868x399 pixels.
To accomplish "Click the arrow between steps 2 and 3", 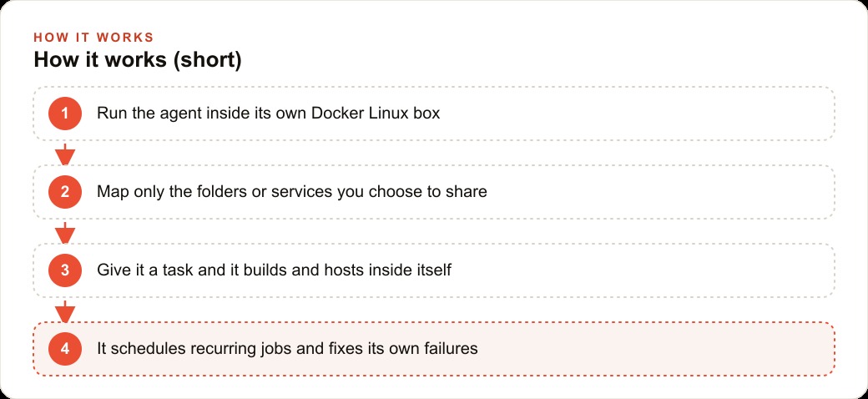I will [65, 232].
